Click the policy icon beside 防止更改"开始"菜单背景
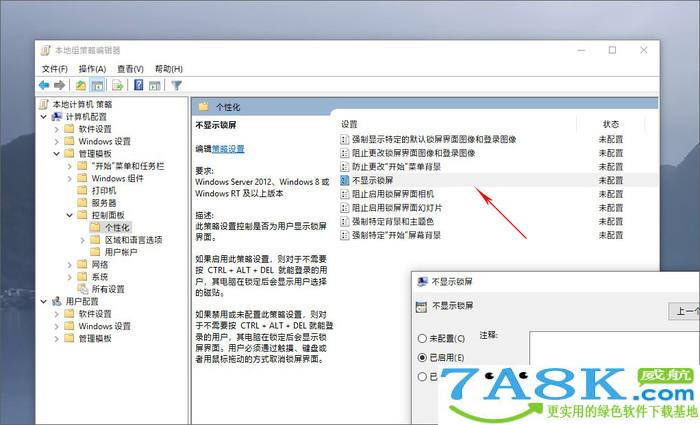Screen dimensions: 700x425 tap(345, 167)
